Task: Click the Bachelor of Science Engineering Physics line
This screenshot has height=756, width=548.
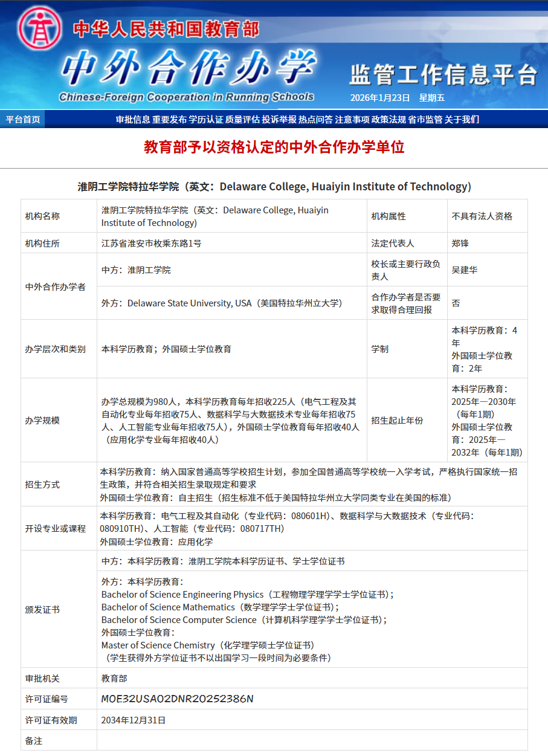Action: (x=247, y=595)
